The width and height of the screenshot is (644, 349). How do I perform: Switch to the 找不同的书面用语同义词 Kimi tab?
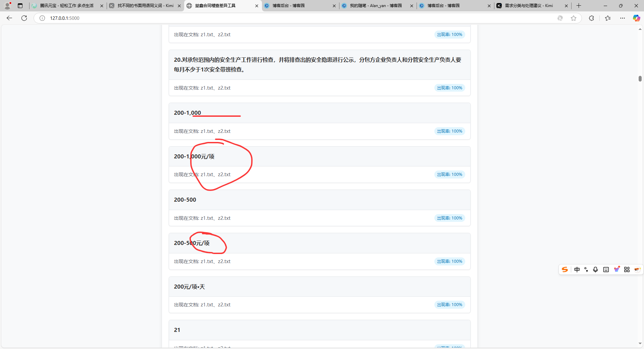pos(145,6)
